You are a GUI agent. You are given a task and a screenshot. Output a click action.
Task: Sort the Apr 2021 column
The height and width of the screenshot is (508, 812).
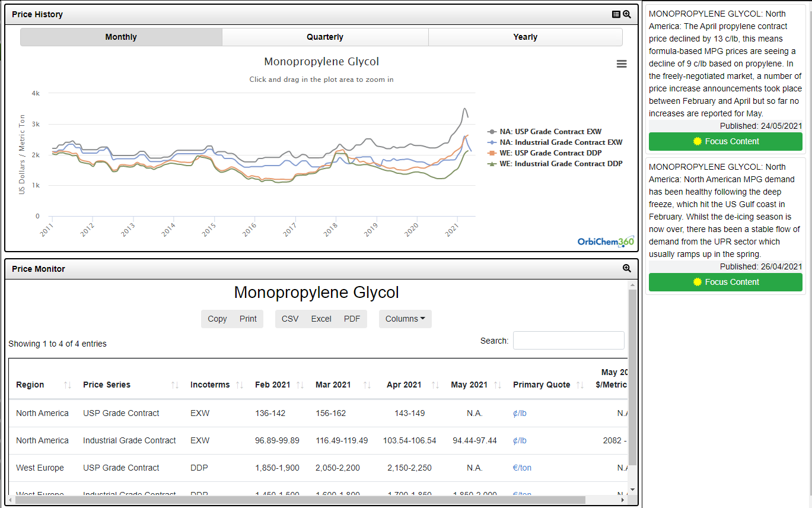[x=435, y=385]
